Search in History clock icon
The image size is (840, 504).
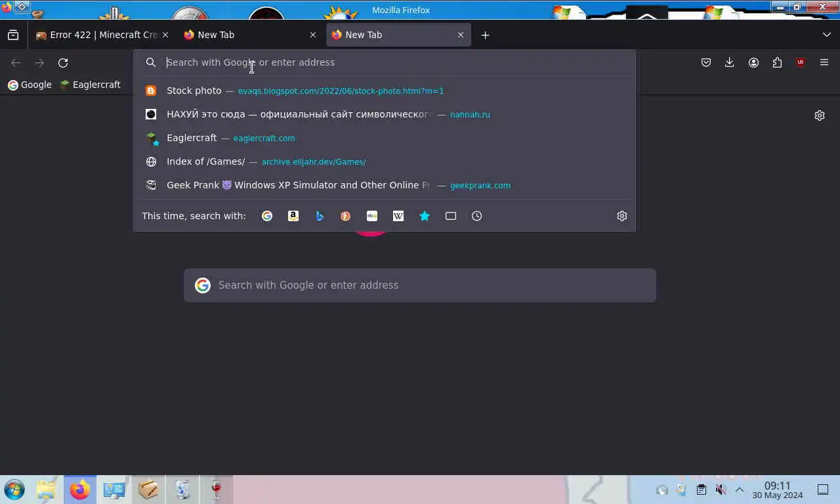pos(477,216)
